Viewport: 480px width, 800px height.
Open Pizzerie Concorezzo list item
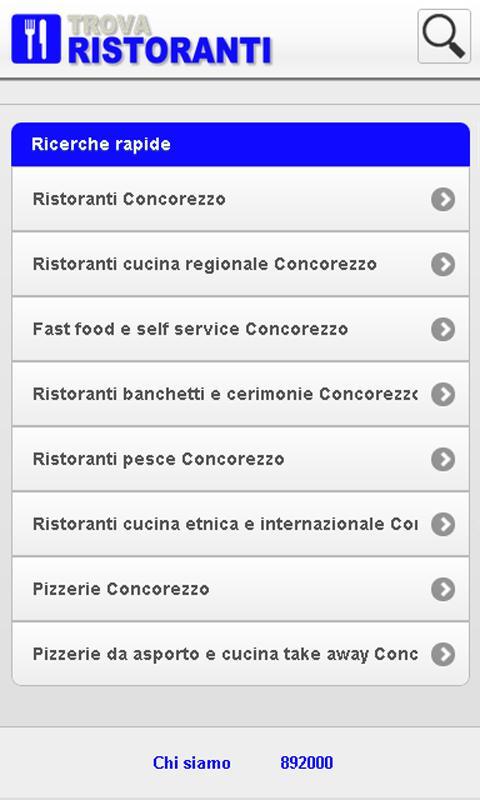tap(240, 589)
